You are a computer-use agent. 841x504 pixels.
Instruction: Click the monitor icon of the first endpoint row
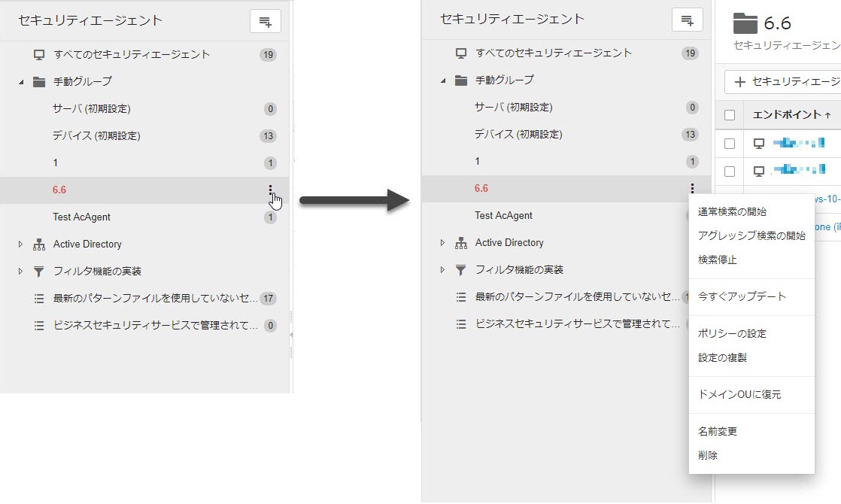click(x=759, y=144)
